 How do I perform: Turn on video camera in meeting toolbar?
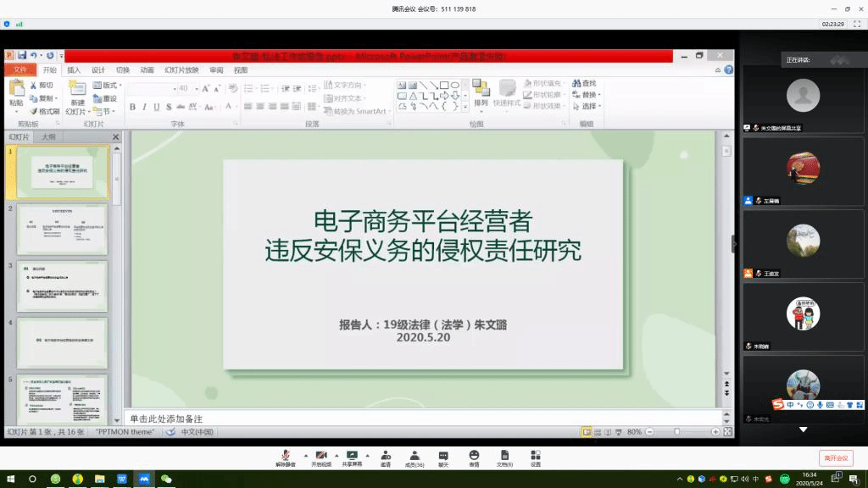coord(321,456)
